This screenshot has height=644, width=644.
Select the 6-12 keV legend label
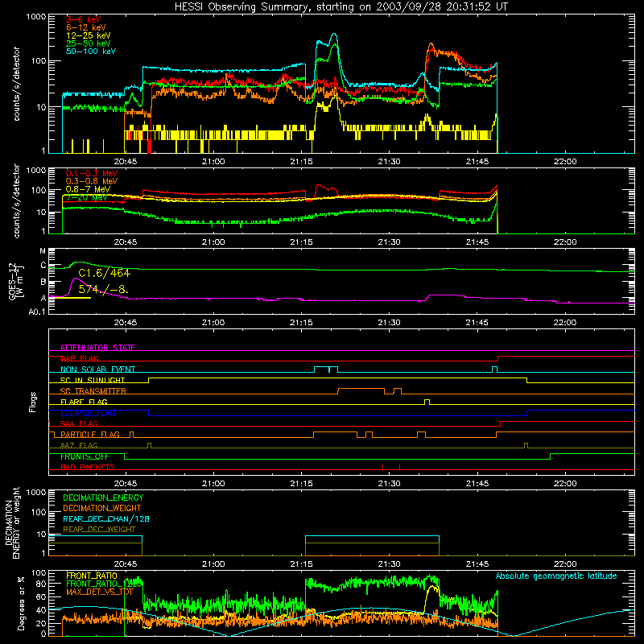[x=86, y=27]
